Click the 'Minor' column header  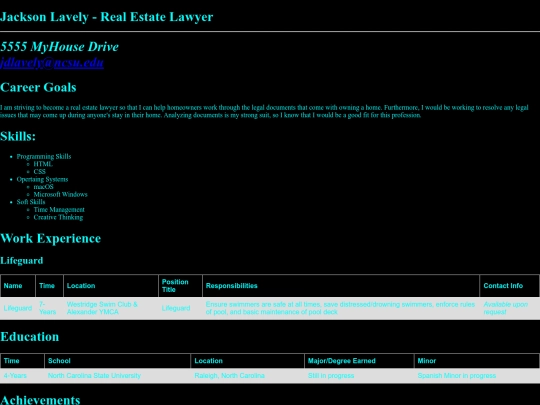(x=477, y=361)
